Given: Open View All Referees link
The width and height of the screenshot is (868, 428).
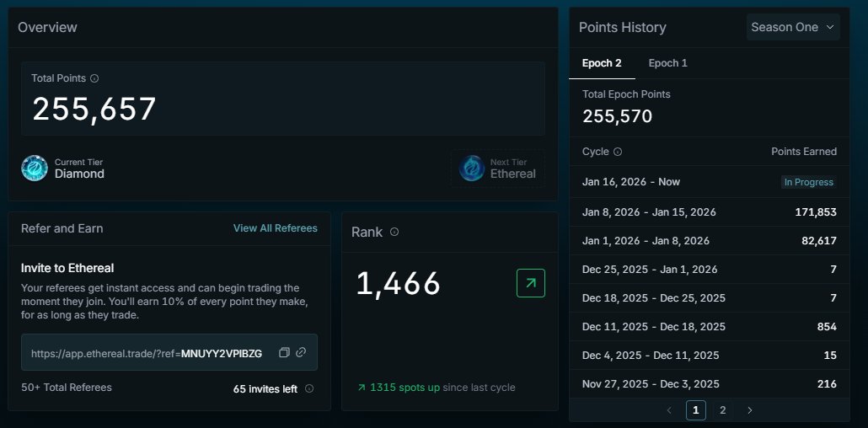Looking at the screenshot, I should (x=275, y=228).
